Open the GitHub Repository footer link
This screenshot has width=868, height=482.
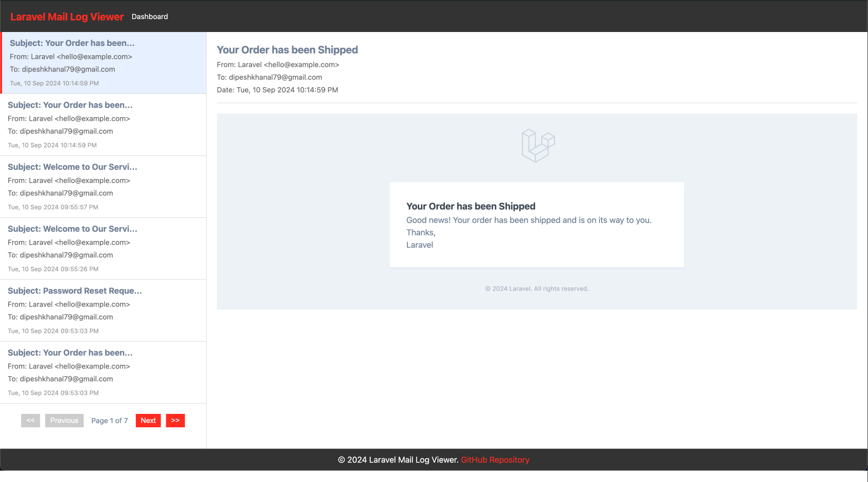coord(495,460)
